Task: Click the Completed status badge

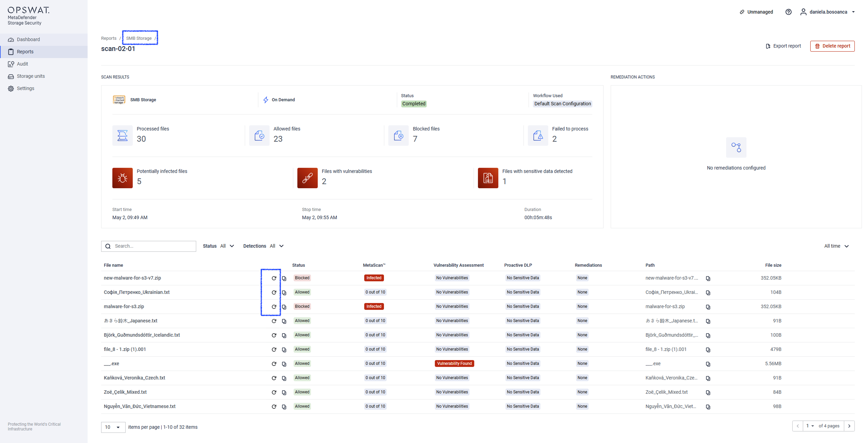Action: (x=413, y=104)
